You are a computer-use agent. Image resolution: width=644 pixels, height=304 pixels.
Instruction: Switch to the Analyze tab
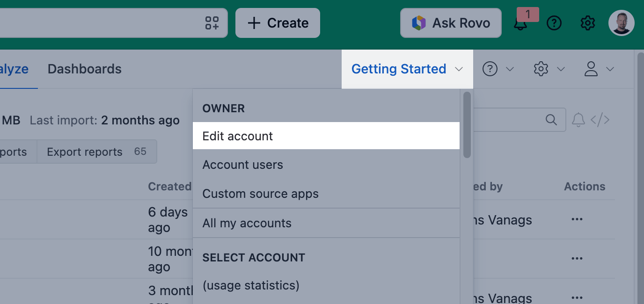click(14, 69)
